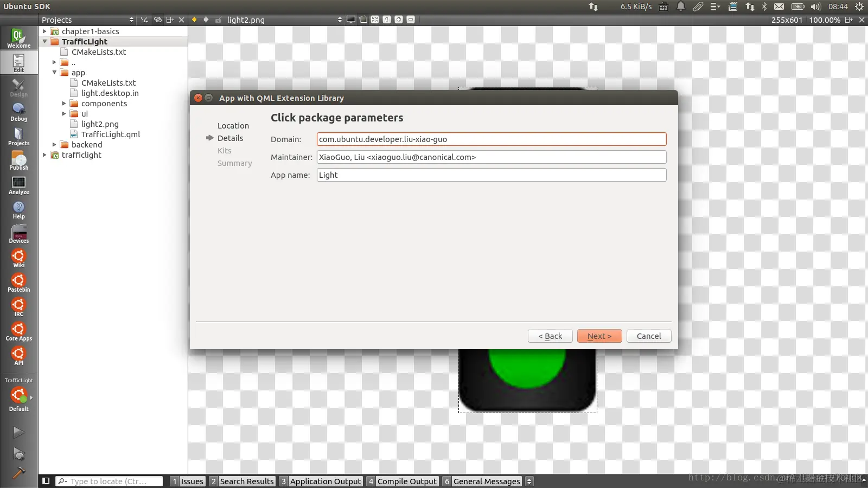Image resolution: width=868 pixels, height=488 pixels.
Task: Open the IRC shortcut
Action: click(18, 307)
